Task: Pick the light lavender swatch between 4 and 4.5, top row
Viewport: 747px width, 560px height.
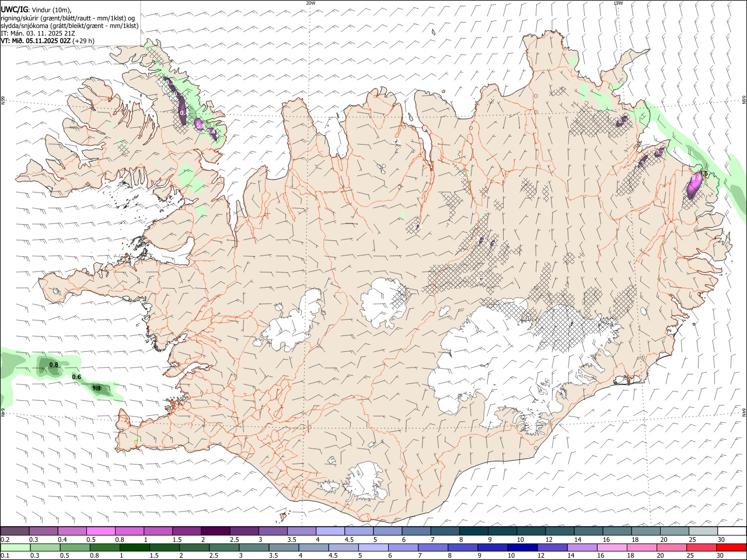Action: [330, 531]
